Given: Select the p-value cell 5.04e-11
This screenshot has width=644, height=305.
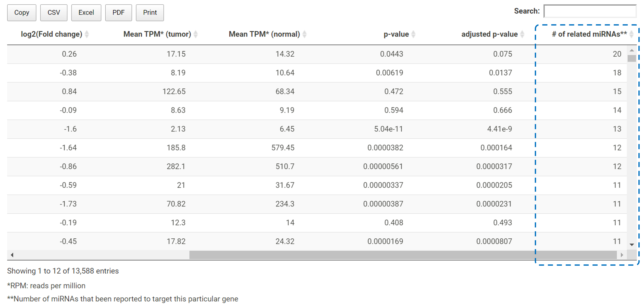Looking at the screenshot, I should click(389, 129).
